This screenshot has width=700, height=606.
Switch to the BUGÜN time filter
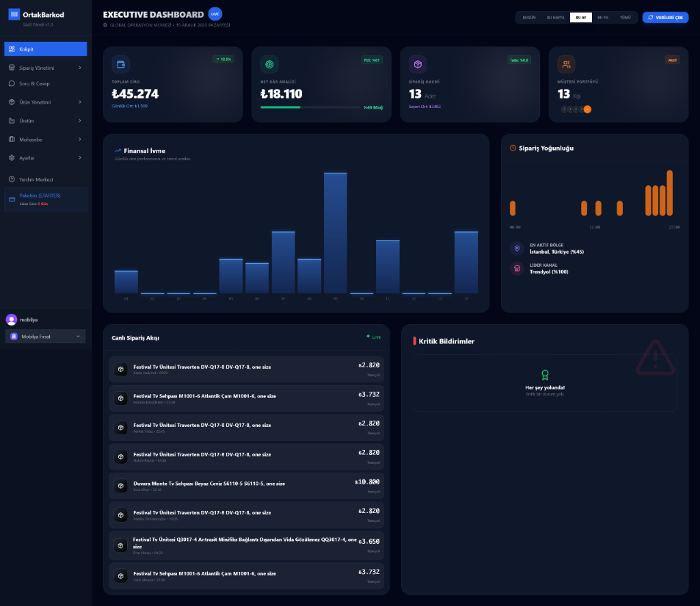point(528,17)
